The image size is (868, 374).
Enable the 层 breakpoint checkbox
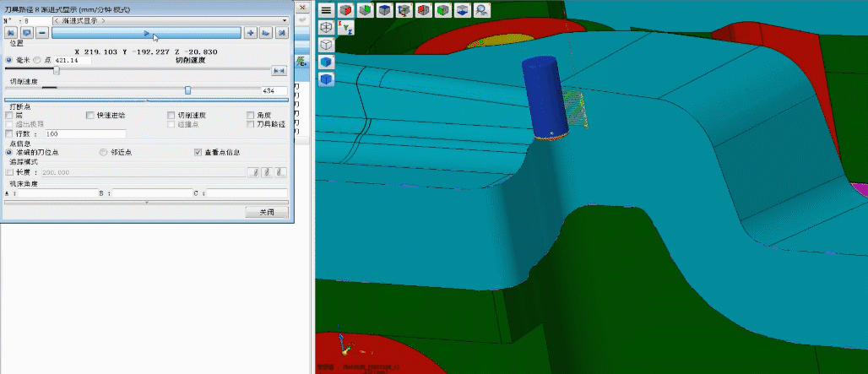[8, 115]
